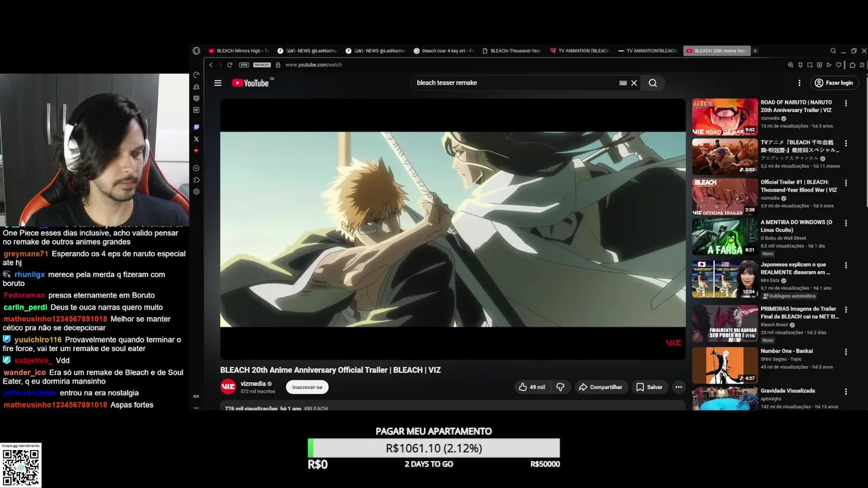Open options menu for Number One - Bankai
Screen dimensions: 868x488
(x=846, y=352)
